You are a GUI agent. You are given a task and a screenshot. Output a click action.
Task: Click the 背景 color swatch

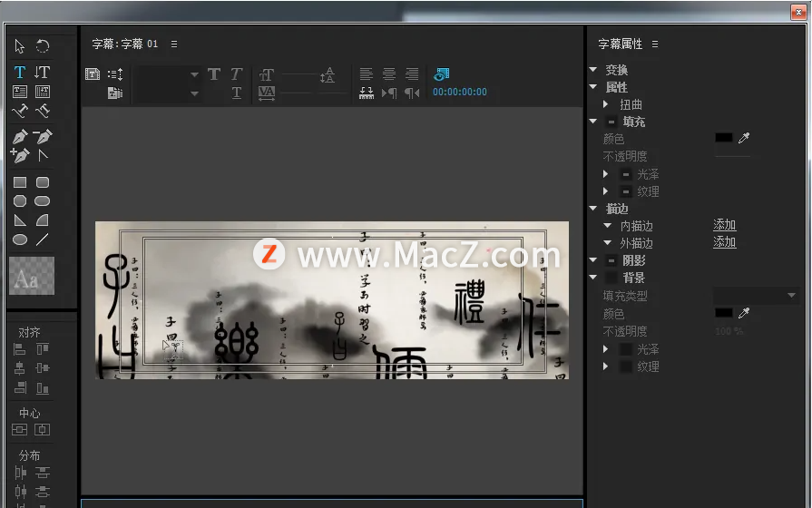click(723, 313)
